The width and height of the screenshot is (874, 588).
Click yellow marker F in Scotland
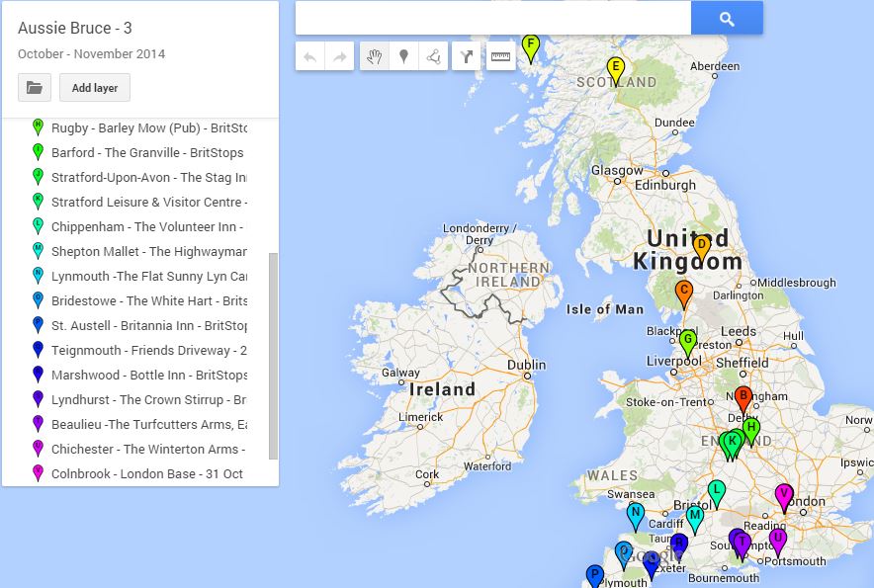tap(531, 45)
